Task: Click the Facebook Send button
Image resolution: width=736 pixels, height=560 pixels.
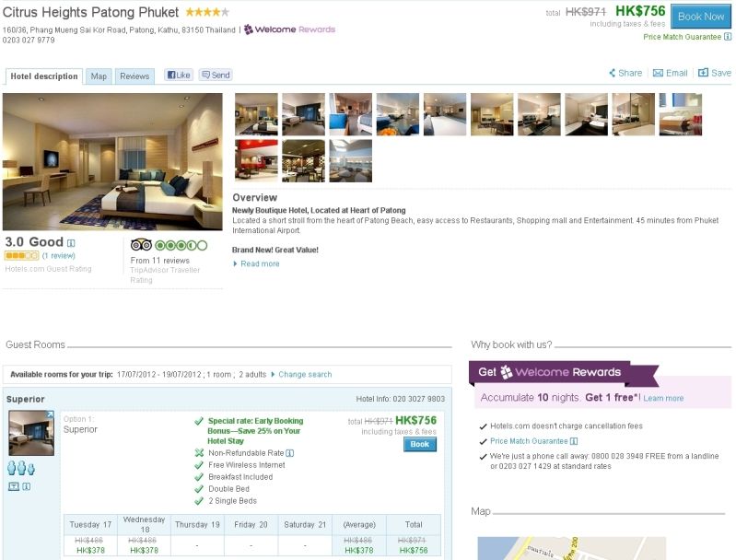Action: pos(216,76)
